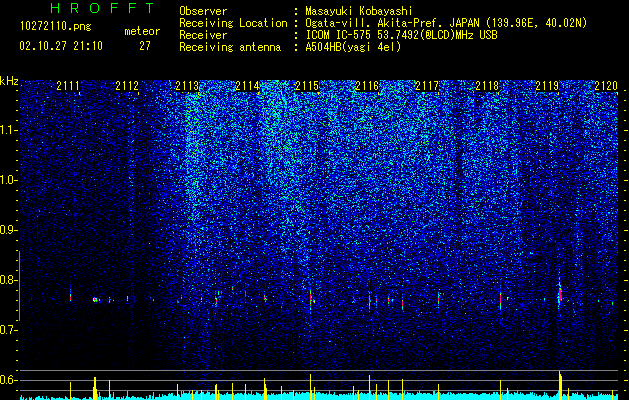Screen dimensions: 629x400
Task: Select the filename 10272110.png
Action: pyautogui.click(x=56, y=27)
